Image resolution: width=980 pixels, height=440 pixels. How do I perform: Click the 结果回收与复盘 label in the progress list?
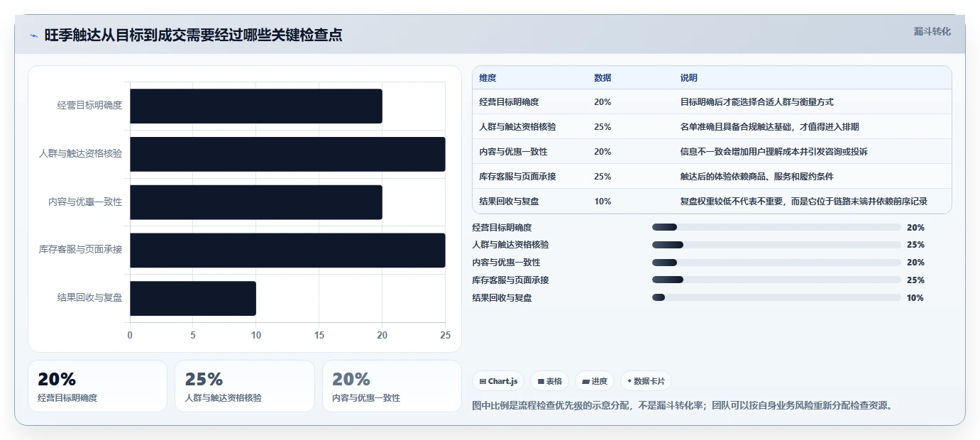[x=502, y=298]
